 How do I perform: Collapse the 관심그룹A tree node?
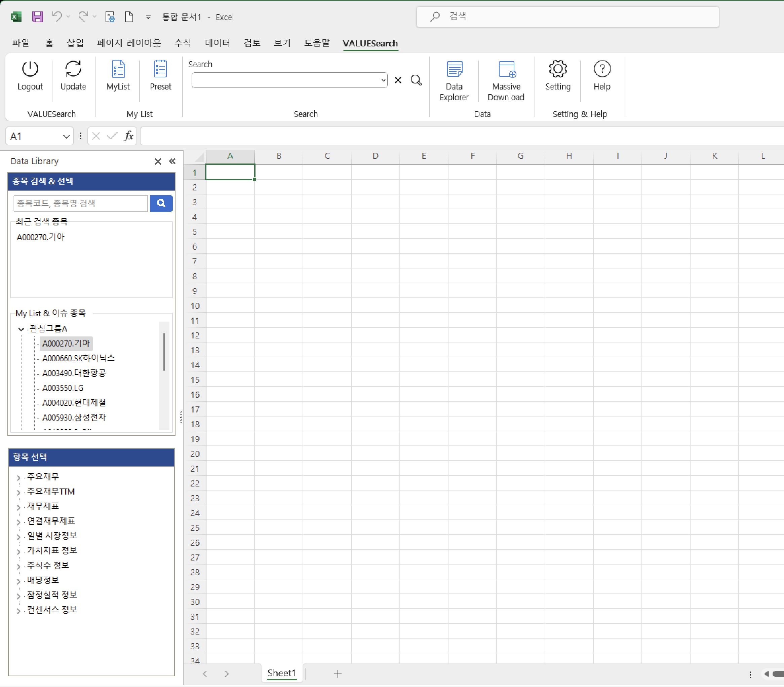coord(21,329)
